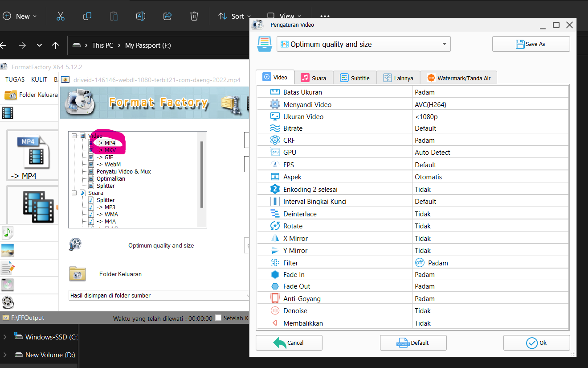Click the Cut scissors icon in Explorer
The image size is (588, 368).
coord(61,16)
